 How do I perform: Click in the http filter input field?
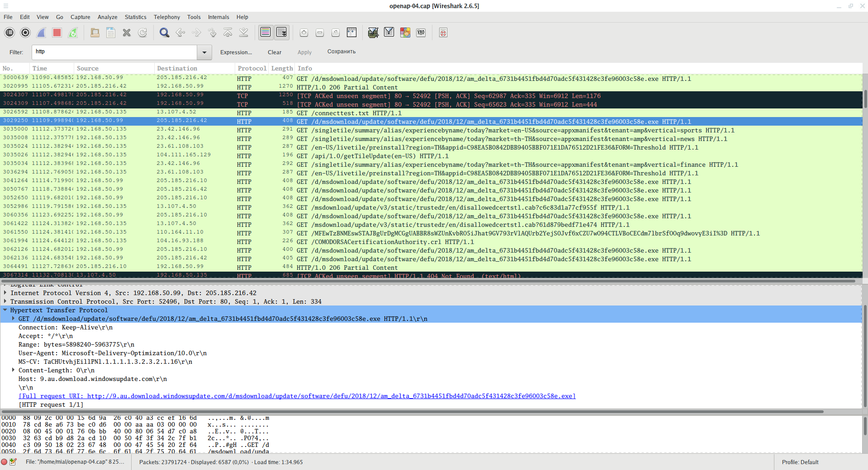point(114,52)
